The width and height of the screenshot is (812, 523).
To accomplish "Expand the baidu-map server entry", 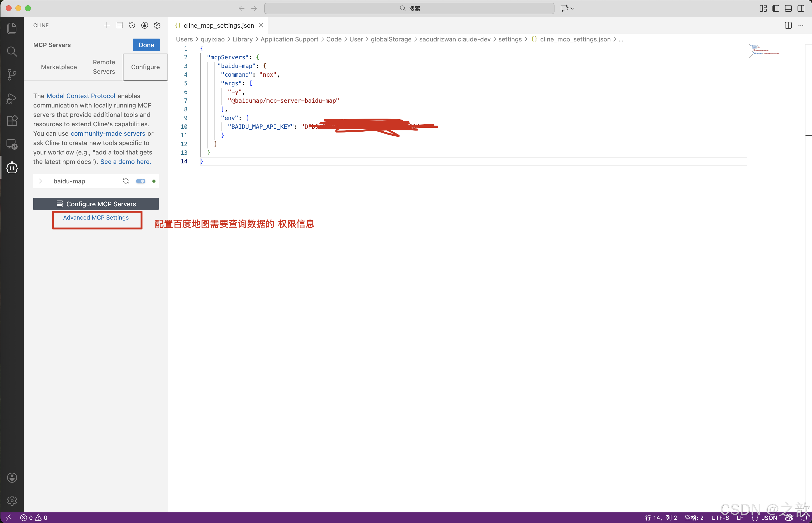I will tap(41, 181).
